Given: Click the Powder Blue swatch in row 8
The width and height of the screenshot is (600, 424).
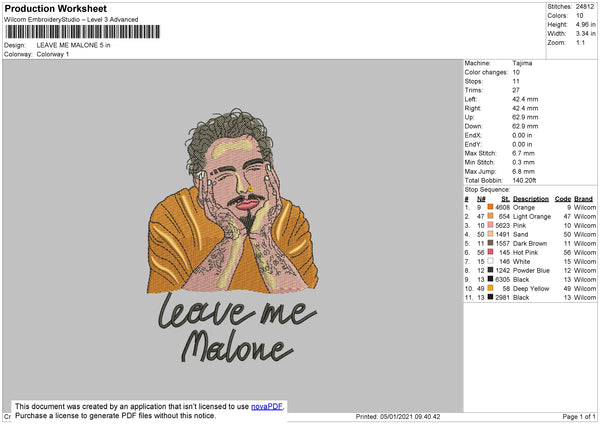Looking at the screenshot, I should click(490, 270).
